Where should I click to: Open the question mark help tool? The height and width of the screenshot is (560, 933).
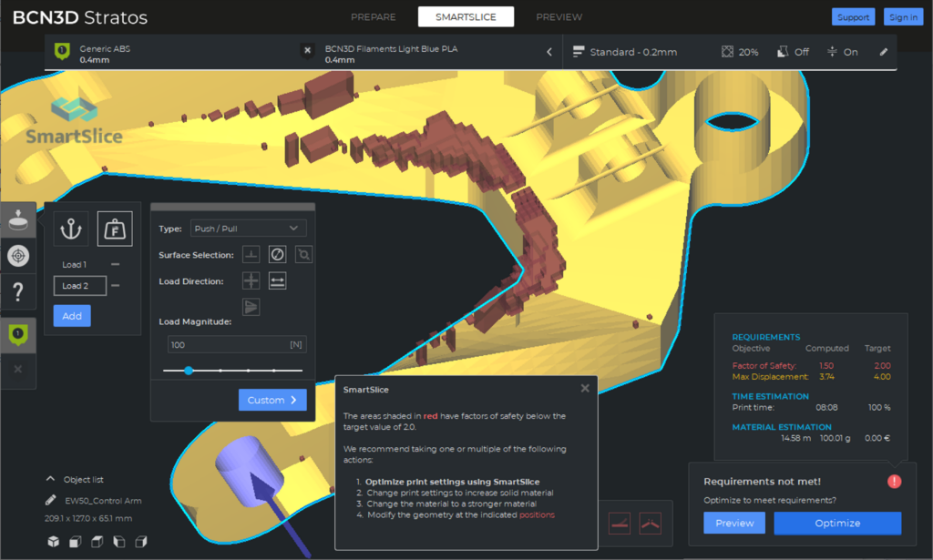18,291
